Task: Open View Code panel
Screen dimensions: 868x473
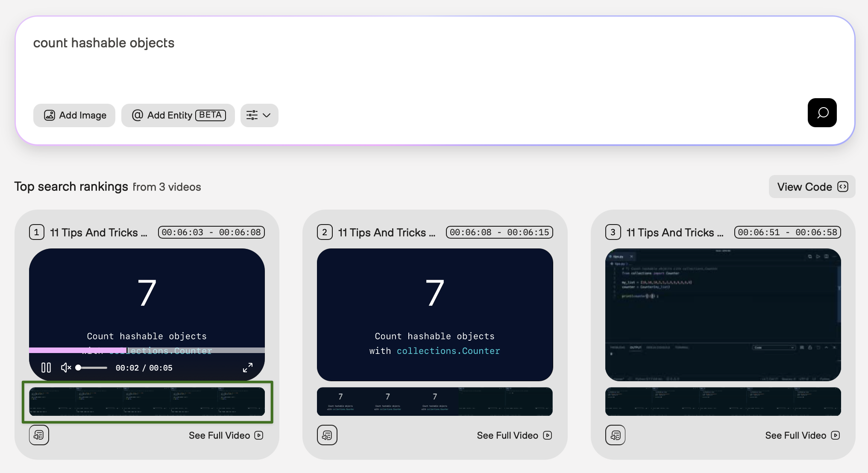Action: coord(812,187)
